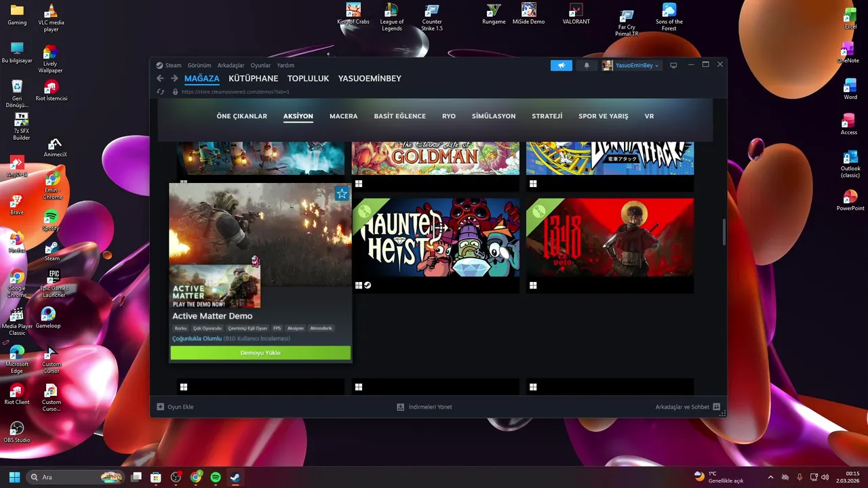Open King of Crabs desktop shortcut
This screenshot has width=868, height=488.
tap(353, 14)
